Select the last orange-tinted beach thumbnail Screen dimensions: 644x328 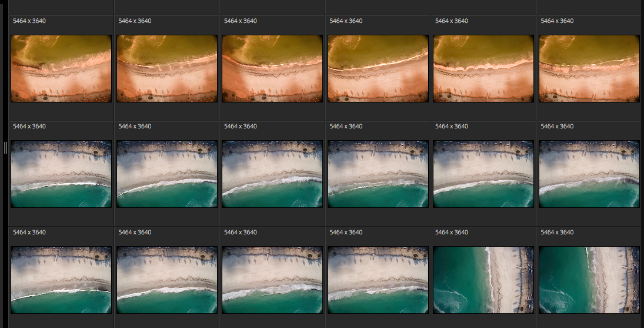[589, 69]
